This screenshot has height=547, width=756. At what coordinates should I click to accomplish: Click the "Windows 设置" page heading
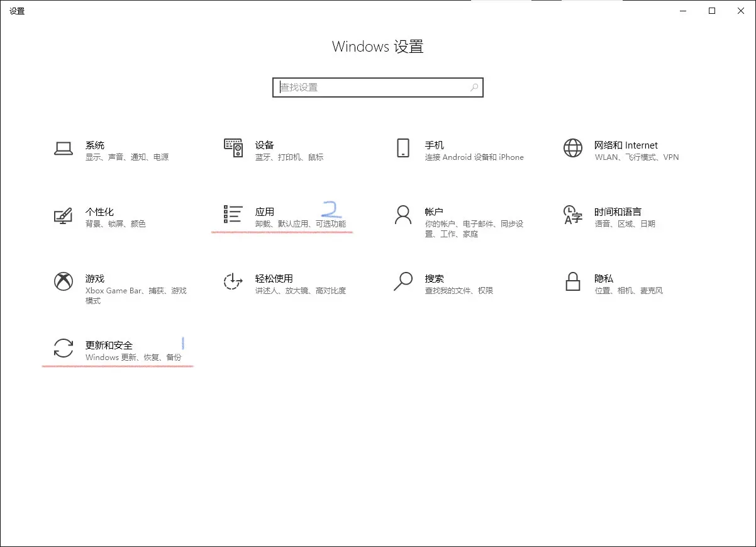(378, 47)
